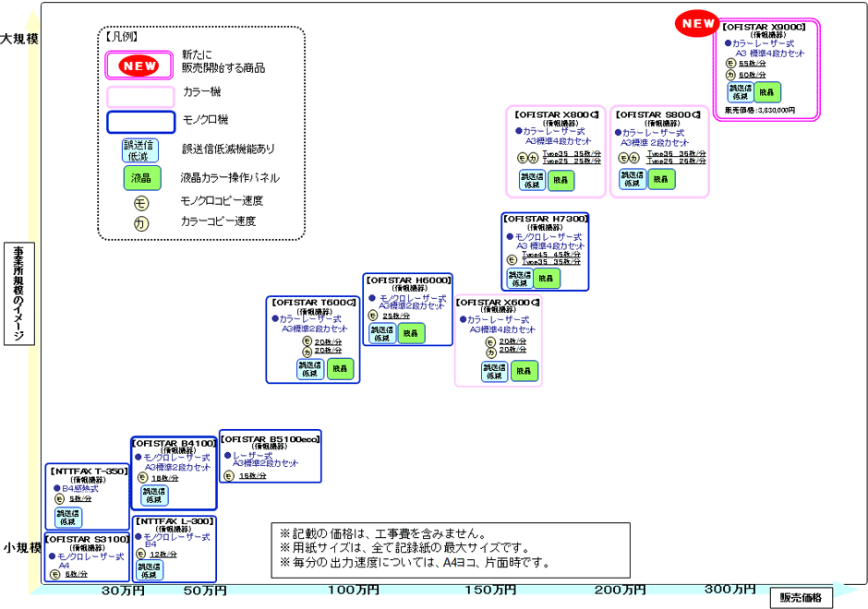Image resolution: width=868 pixels, height=609 pixels.
Task: Click the 30万円 price axis label
Action: [x=123, y=591]
